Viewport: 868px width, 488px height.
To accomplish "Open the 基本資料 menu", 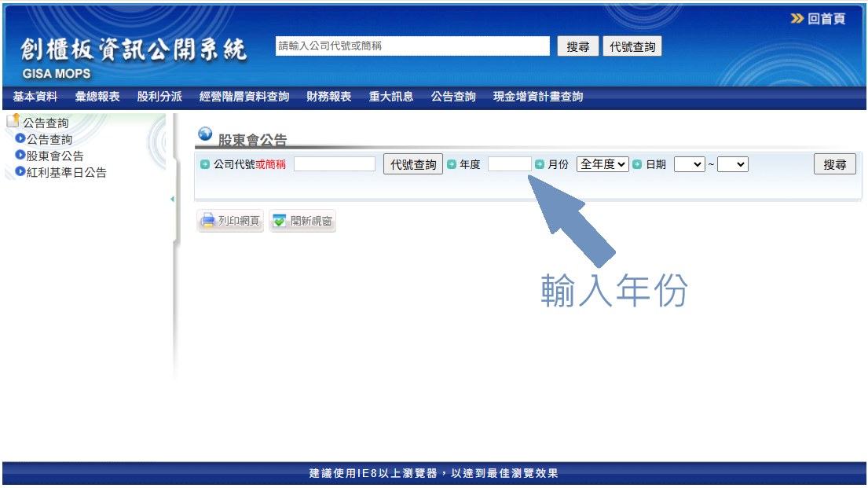I will (35, 97).
